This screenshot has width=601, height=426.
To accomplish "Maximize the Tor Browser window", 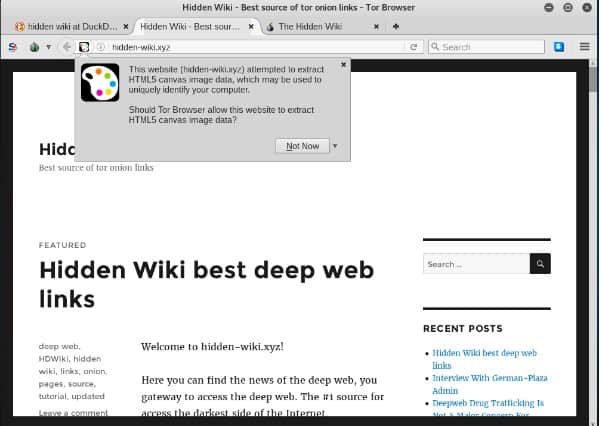I will pos(568,7).
